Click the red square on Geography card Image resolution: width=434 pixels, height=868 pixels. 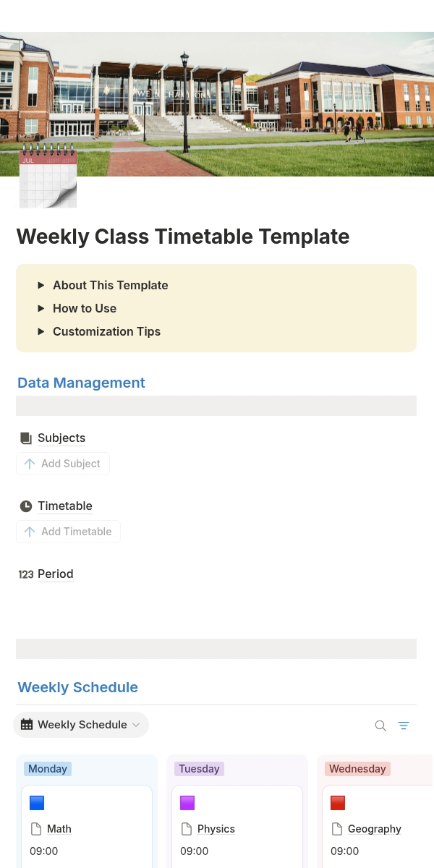(338, 803)
